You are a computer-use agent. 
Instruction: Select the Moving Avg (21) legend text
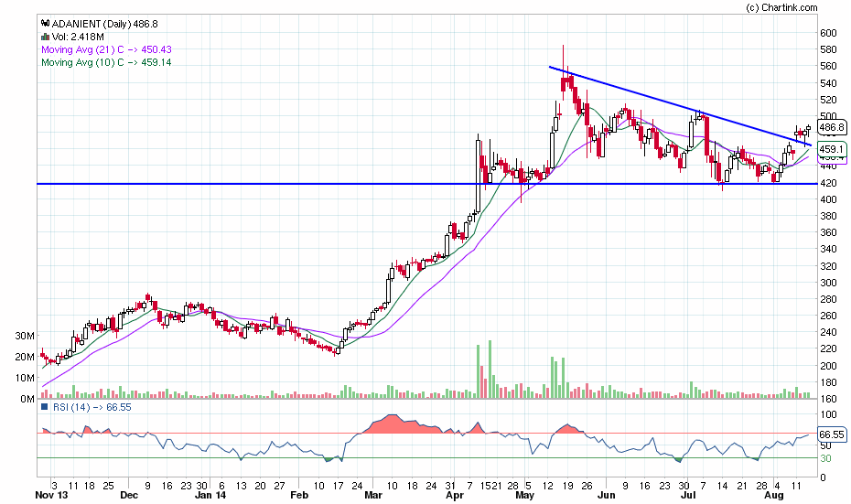pos(106,49)
